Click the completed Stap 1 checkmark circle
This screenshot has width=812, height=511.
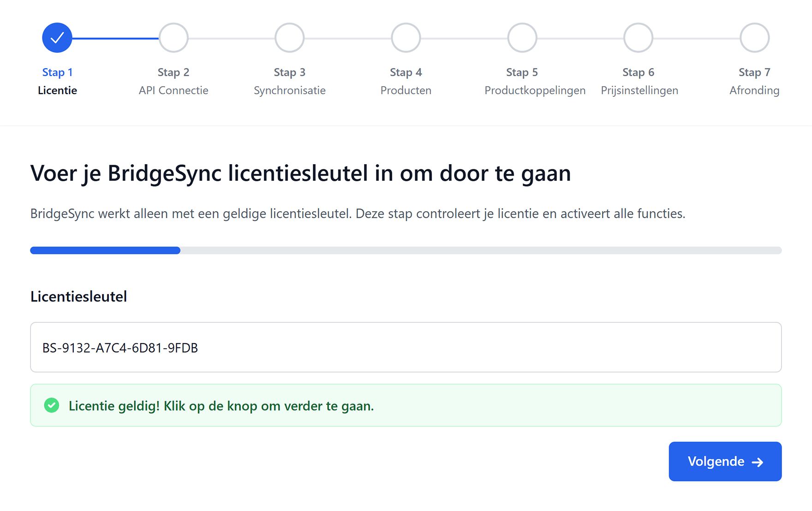point(57,38)
